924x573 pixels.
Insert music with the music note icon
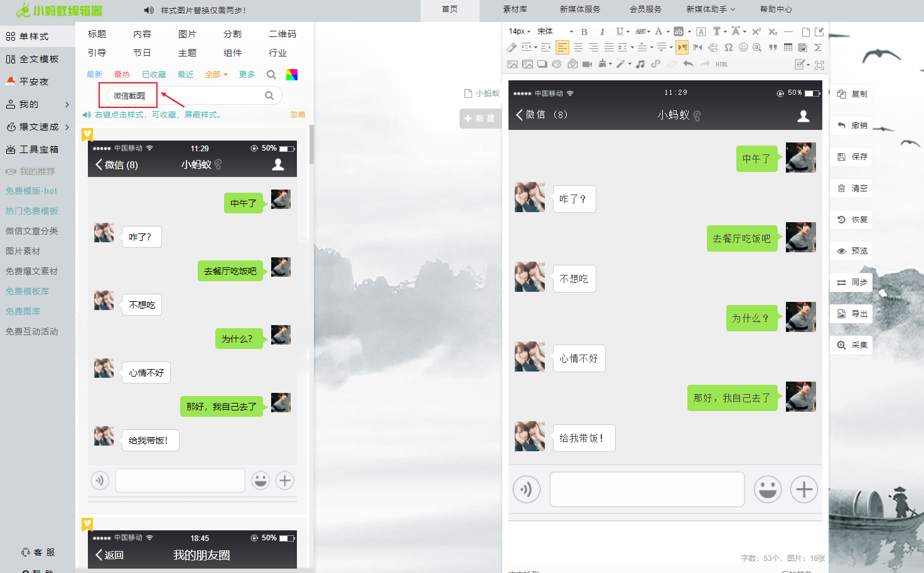click(x=640, y=64)
